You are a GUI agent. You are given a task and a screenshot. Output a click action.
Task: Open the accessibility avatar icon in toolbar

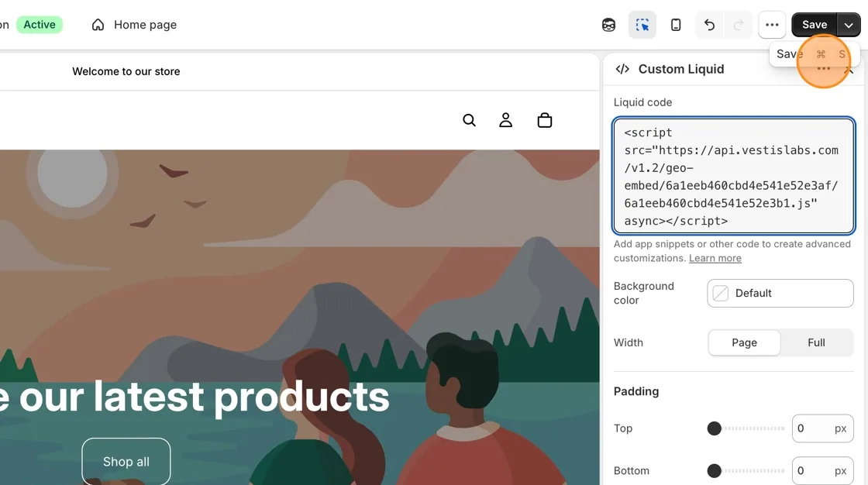pos(608,25)
